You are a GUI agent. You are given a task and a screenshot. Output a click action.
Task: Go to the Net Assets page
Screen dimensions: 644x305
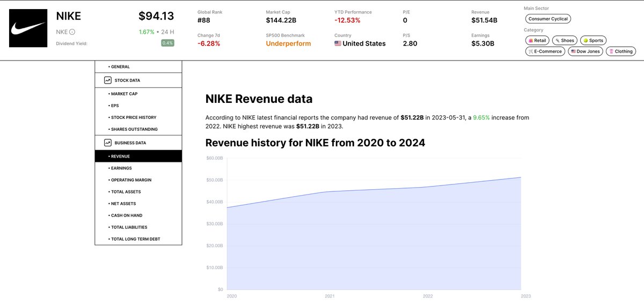(138, 203)
